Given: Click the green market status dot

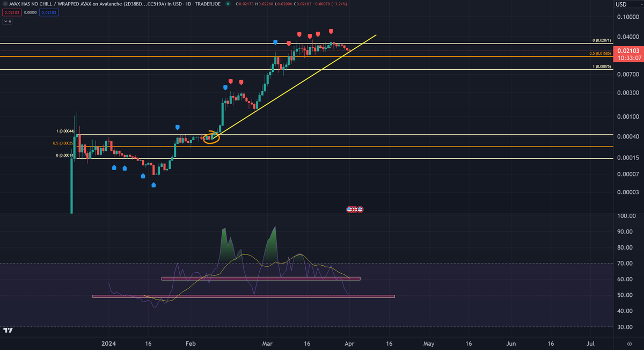Looking at the screenshot, I should [x=229, y=5].
